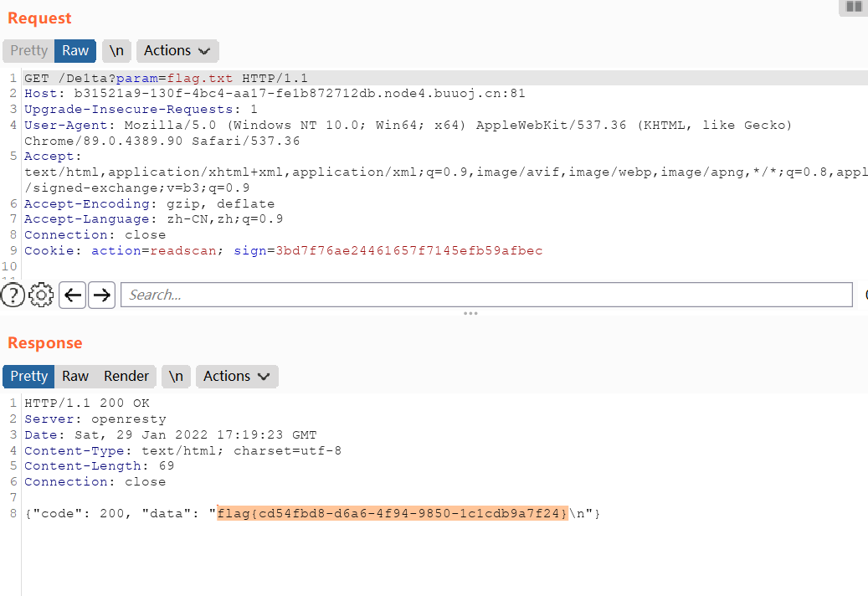Click the request Search input field
The height and width of the screenshot is (596, 868).
(486, 295)
